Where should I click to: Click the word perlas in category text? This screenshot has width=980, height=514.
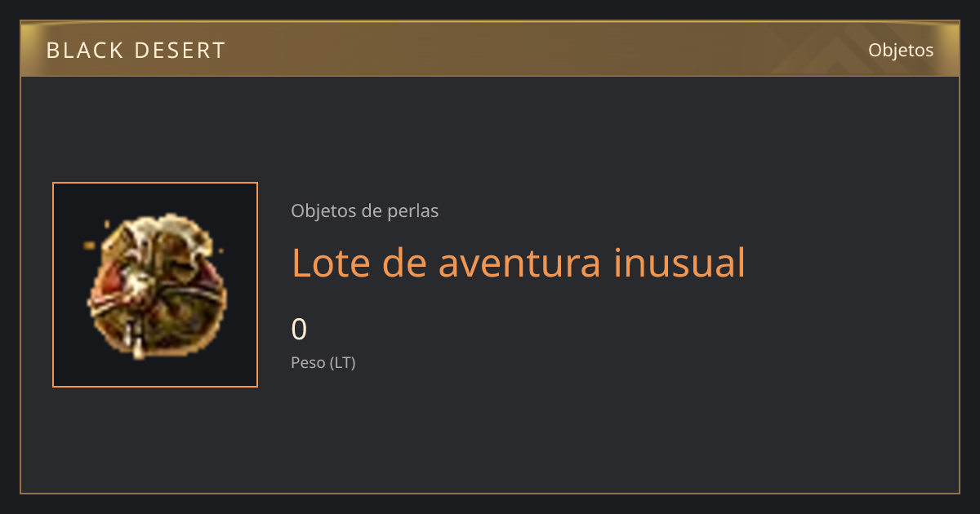click(x=412, y=211)
